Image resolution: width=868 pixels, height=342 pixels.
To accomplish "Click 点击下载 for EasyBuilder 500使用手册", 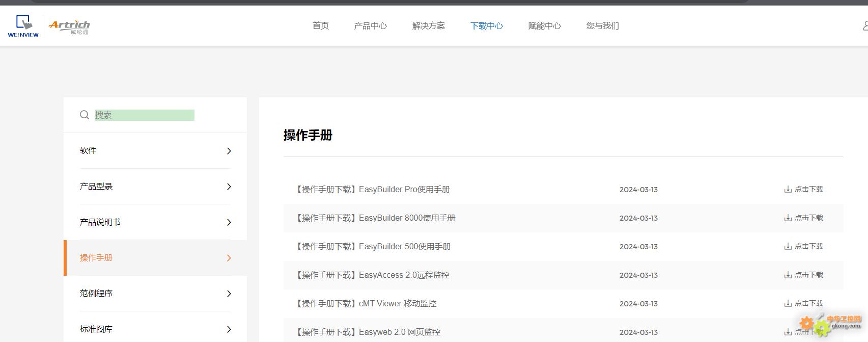I will [x=809, y=246].
